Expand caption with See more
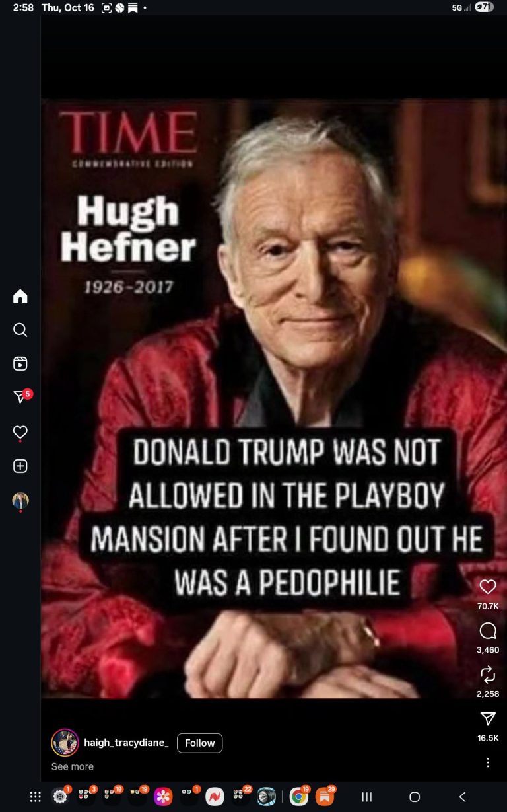Screen dimensions: 507x812 tap(73, 766)
